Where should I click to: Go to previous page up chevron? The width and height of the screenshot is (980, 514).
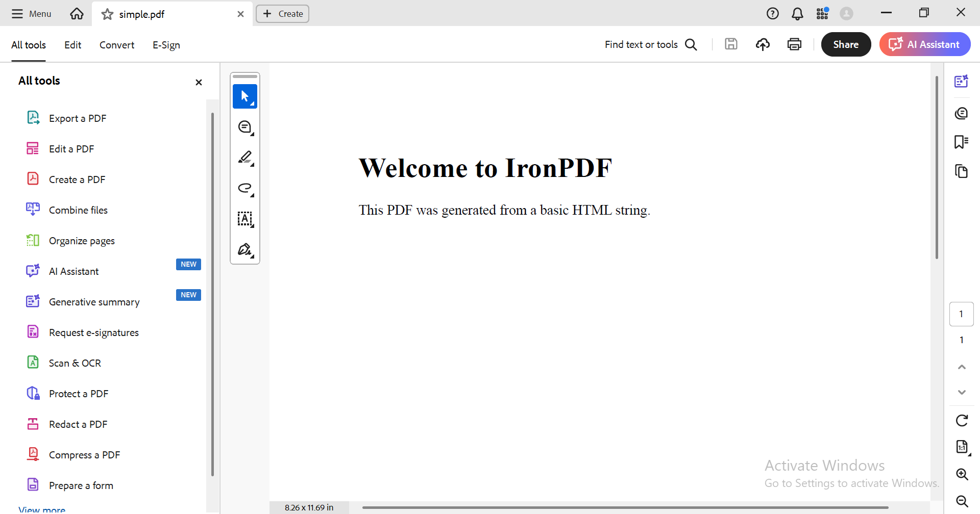(x=962, y=367)
